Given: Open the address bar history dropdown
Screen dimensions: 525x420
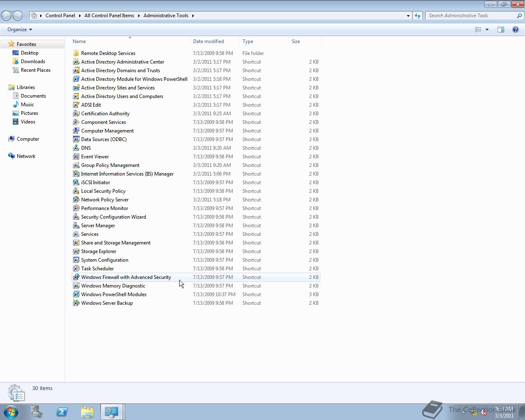Looking at the screenshot, I should (408, 16).
